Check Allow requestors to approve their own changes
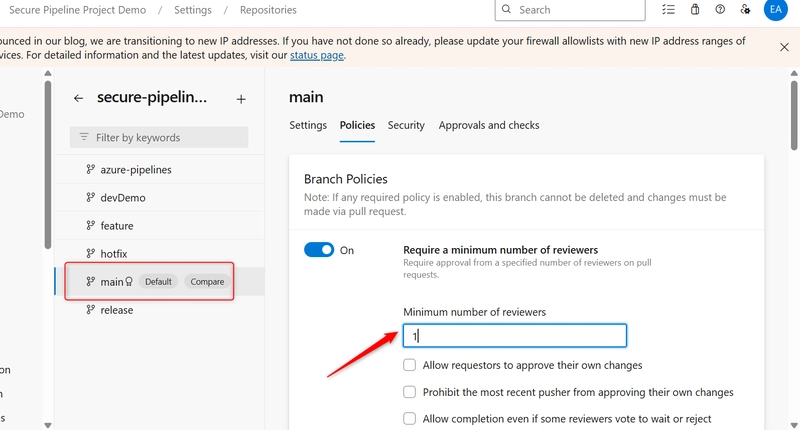 pos(410,365)
